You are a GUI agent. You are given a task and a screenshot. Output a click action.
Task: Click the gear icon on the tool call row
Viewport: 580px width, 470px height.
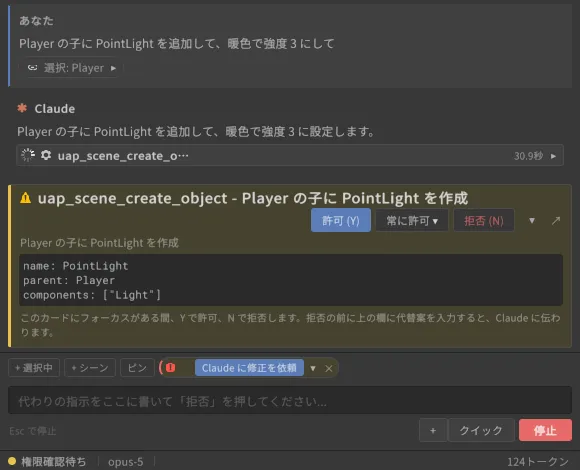tap(46, 155)
